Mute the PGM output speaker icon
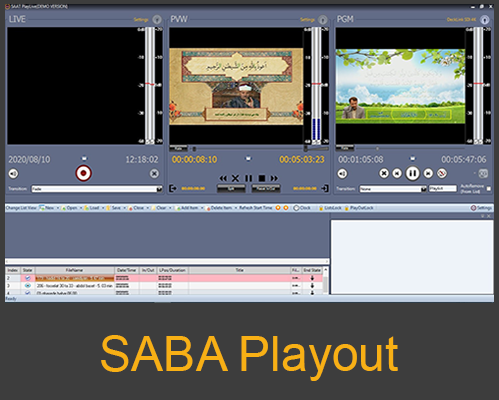The width and height of the screenshot is (499, 400). (342, 173)
